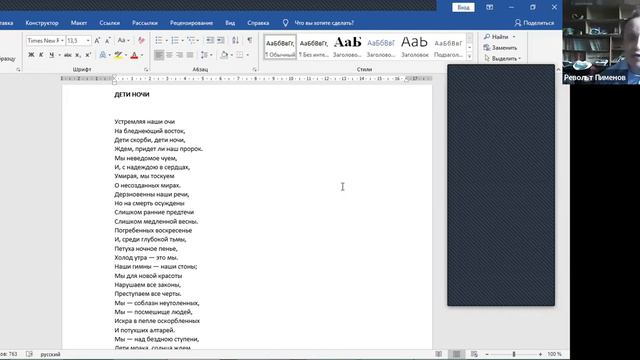Toggle subscript formatting
The image size is (640, 360).
click(78, 55)
